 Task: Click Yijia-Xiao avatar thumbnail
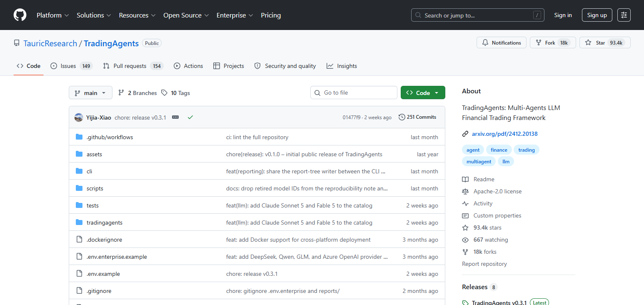tap(79, 117)
